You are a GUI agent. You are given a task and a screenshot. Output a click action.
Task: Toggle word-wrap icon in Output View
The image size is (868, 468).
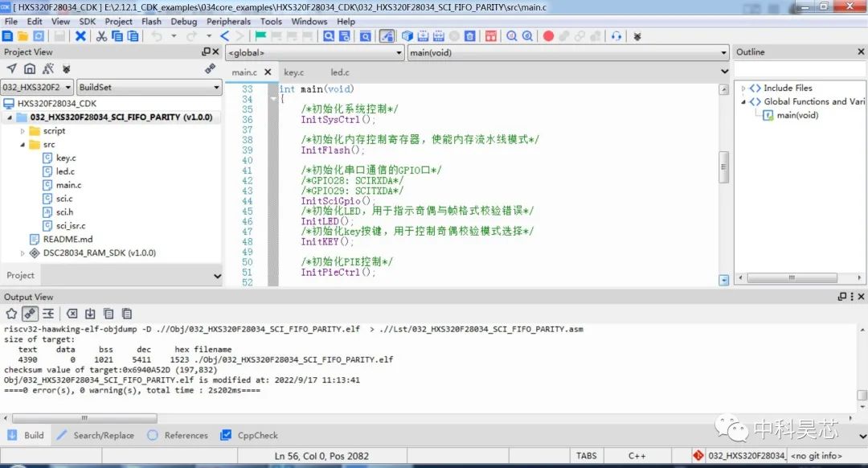click(48, 314)
